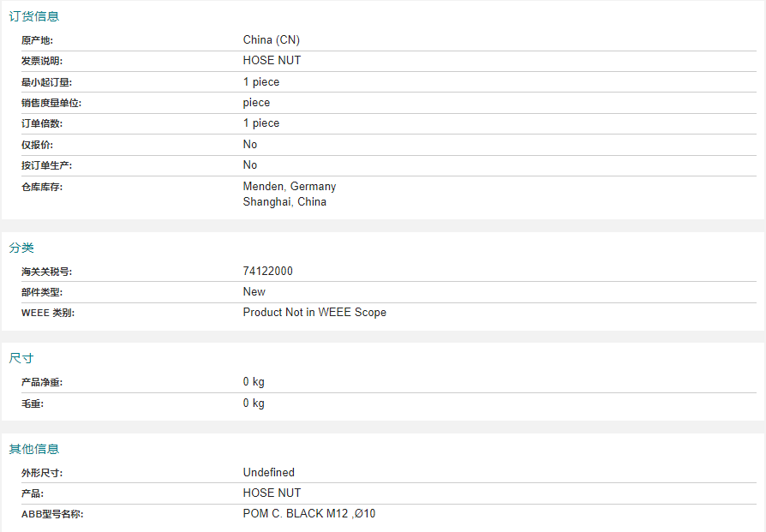This screenshot has width=766, height=532.
Task: Click the 按订单生产 No value
Action: 249,165
